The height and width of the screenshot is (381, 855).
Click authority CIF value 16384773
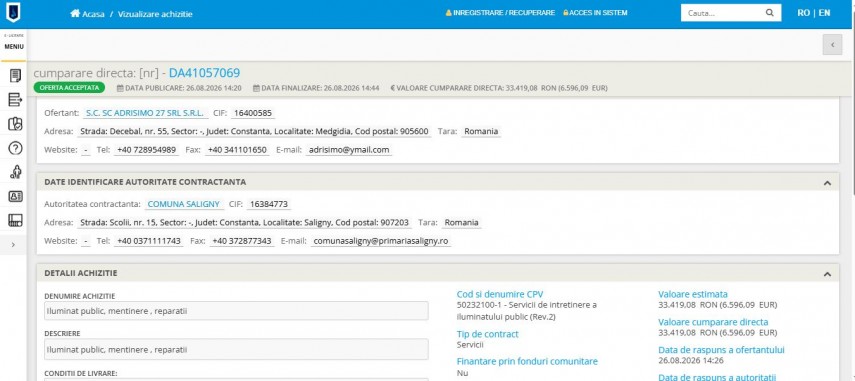pyautogui.click(x=268, y=205)
